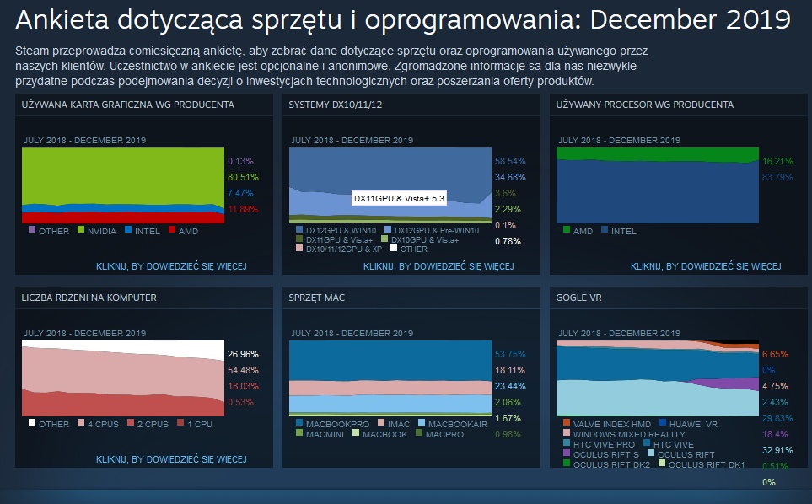The image size is (812, 504).
Task: Click the 26.96% value in cores panel
Action: tap(243, 354)
